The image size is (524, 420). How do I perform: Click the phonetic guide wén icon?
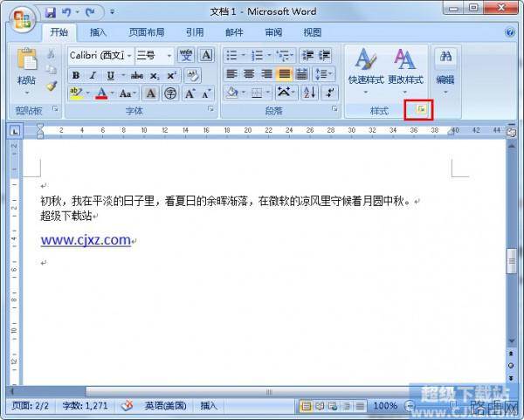[x=186, y=56]
